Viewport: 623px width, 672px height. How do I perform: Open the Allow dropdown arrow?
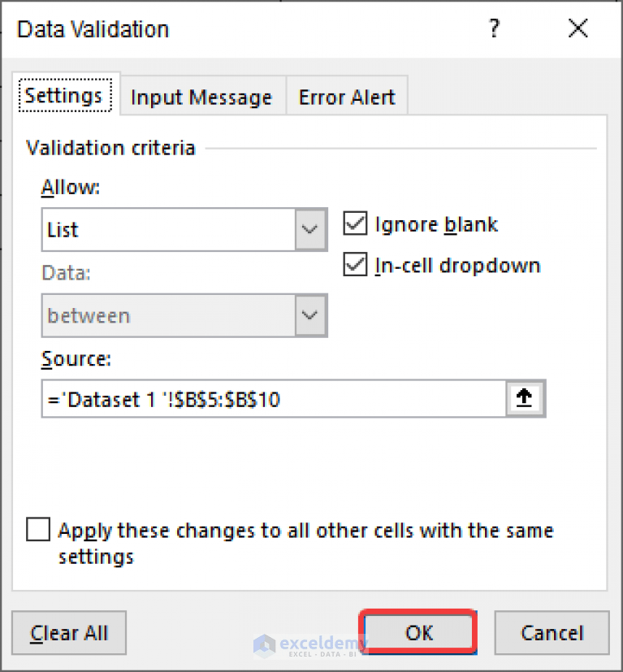pyautogui.click(x=309, y=229)
